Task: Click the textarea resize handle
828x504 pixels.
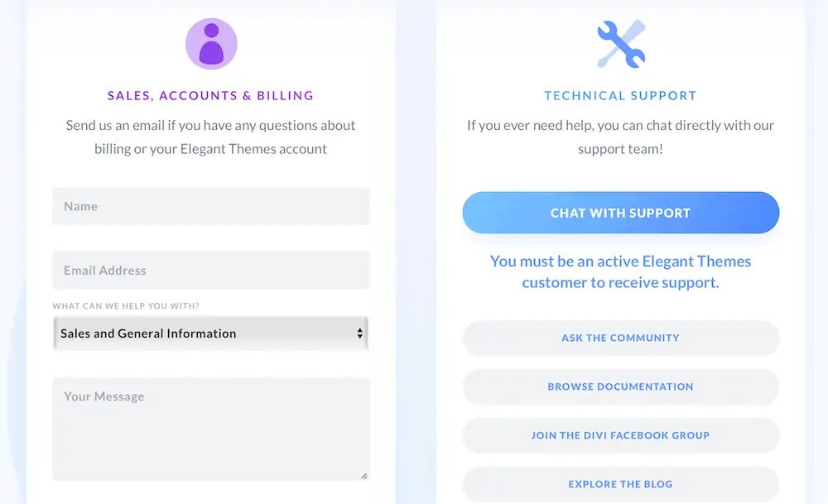Action: 363,475
